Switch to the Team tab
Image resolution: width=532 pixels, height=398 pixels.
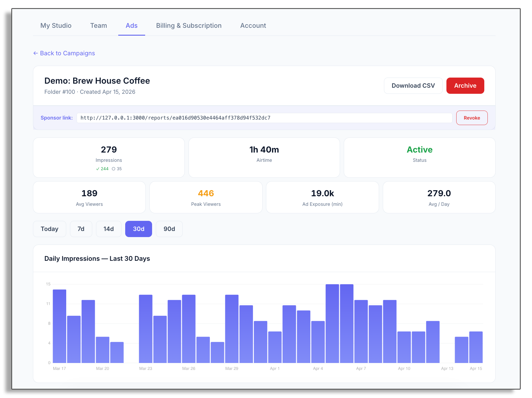98,25
